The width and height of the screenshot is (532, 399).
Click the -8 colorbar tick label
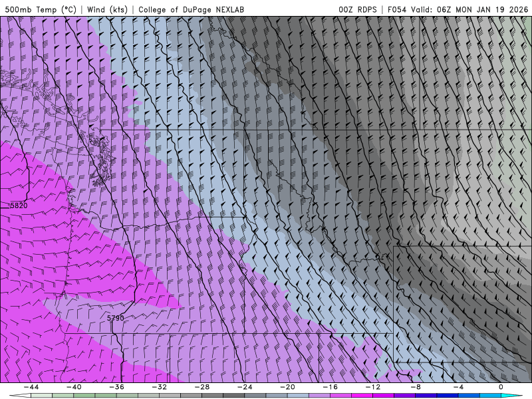click(416, 387)
